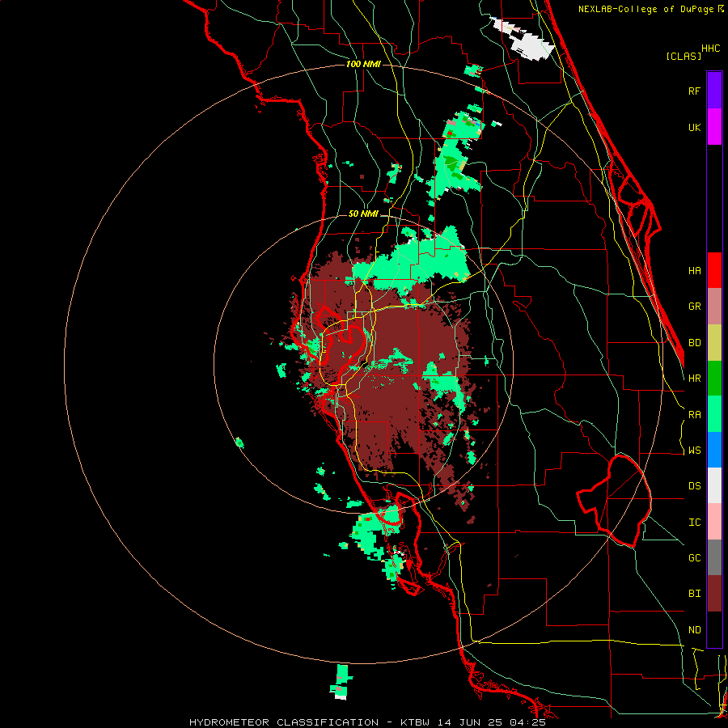Click the light pink IC legend swatch
Viewport: 728px width, 728px height.
[x=714, y=522]
